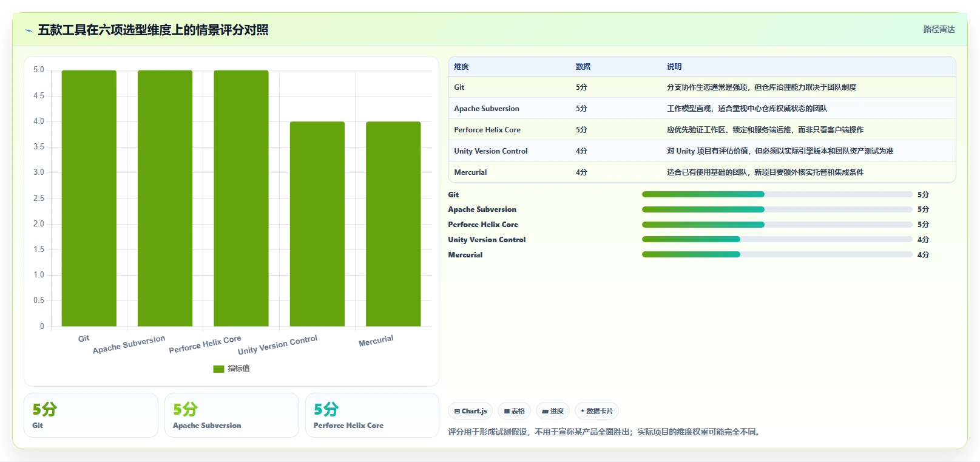
Task: Click the Apache Subversion progress bar
Action: (x=777, y=209)
